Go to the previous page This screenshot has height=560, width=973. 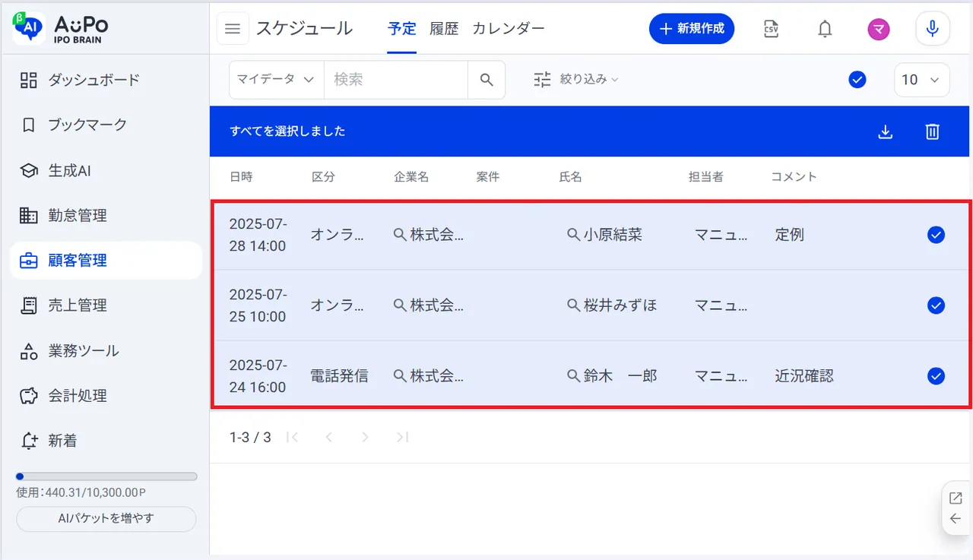click(x=328, y=437)
